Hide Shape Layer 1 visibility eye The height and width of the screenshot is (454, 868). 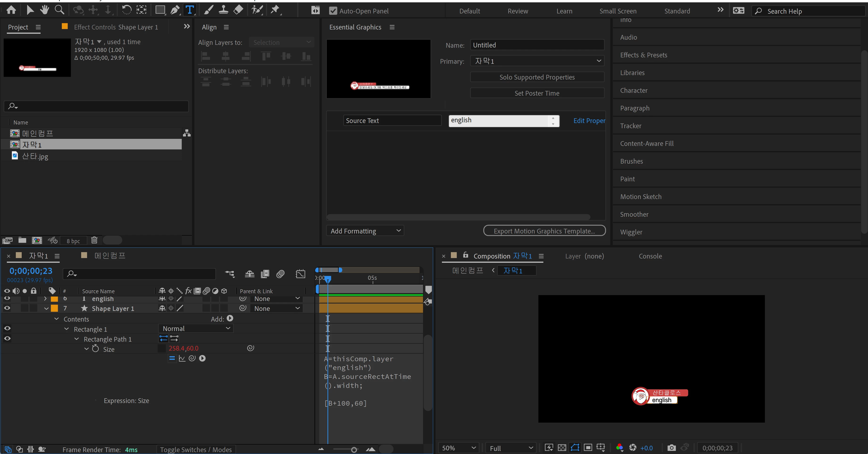pyautogui.click(x=7, y=308)
